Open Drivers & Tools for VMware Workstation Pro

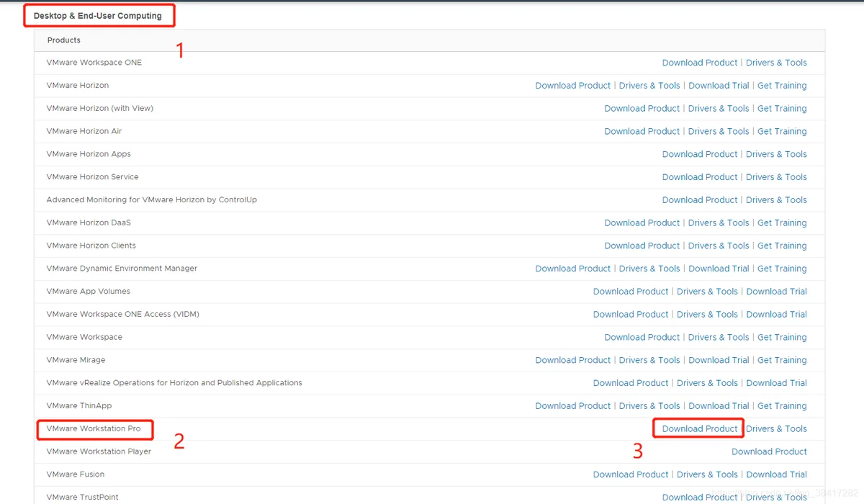(776, 428)
